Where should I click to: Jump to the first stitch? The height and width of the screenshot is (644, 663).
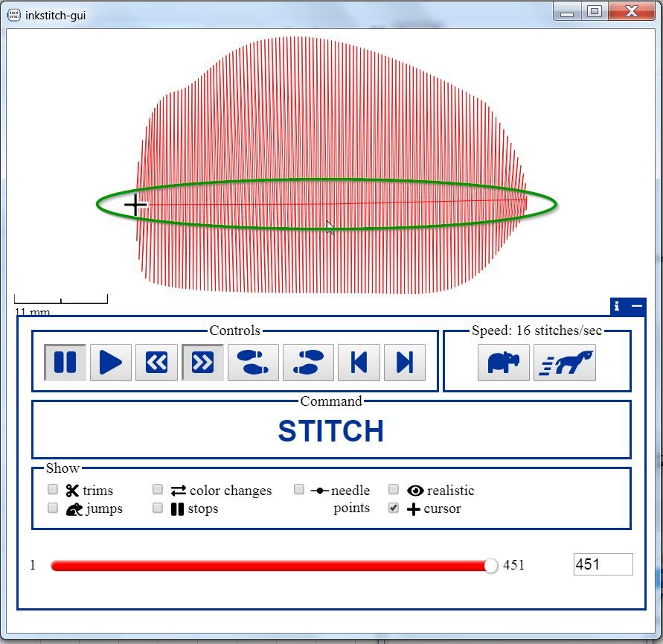coord(359,363)
